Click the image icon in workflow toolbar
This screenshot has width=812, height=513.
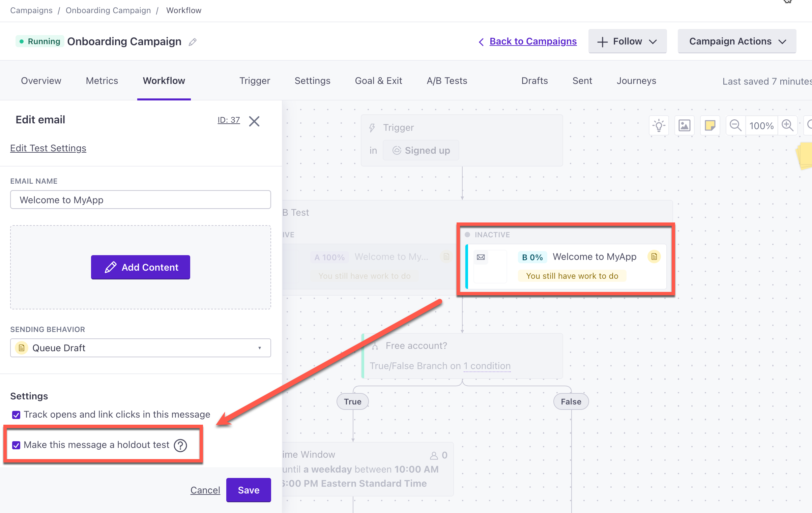[x=684, y=125]
